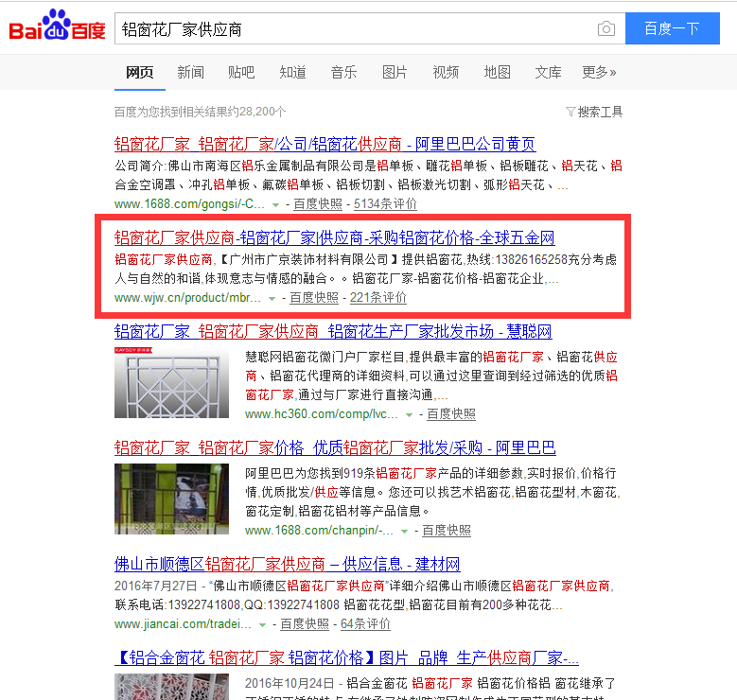Click the white window-grille thumbnail of 慧聪网 result
This screenshot has width=737, height=700.
pyautogui.click(x=171, y=382)
